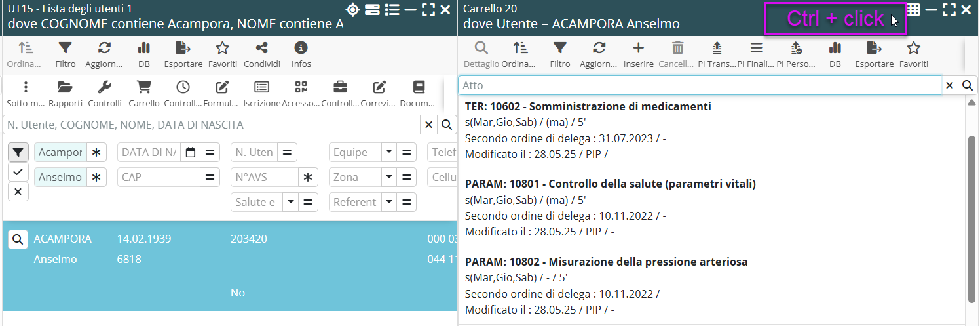Screen dimensions: 980x326
Task: Open Iscrizione list icon
Action: coord(261,92)
